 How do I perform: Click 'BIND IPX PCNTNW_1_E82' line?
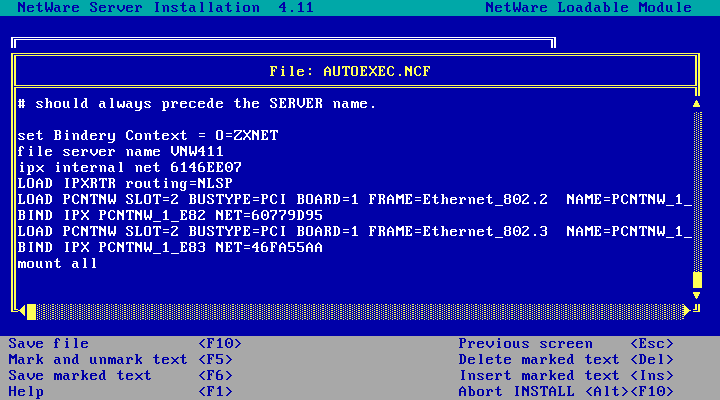(170, 216)
